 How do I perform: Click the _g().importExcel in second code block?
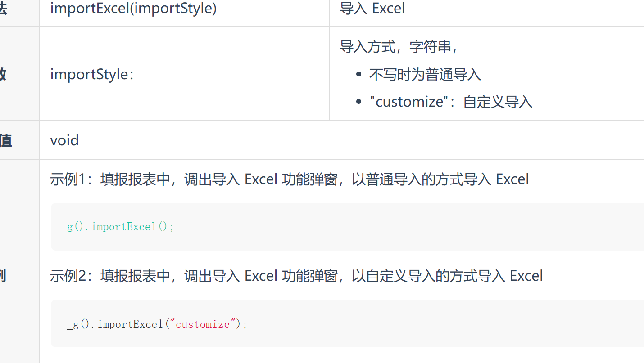[x=115, y=324]
